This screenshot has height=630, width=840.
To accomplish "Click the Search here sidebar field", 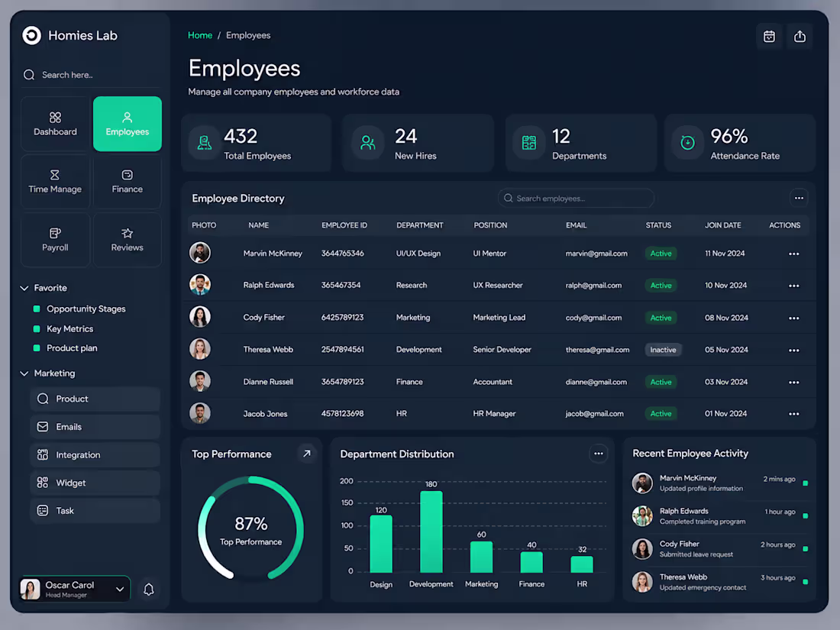I will coord(90,75).
